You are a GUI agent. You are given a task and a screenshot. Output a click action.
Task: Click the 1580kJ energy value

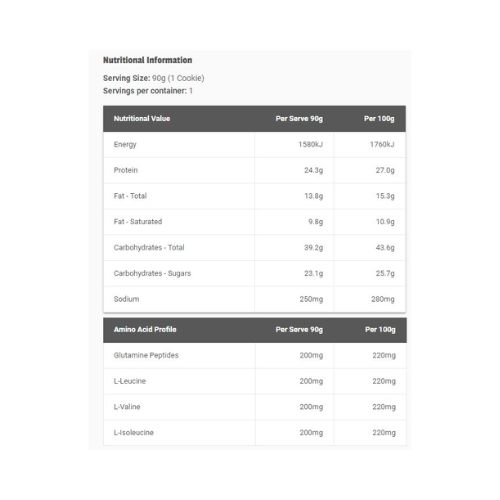(x=310, y=144)
